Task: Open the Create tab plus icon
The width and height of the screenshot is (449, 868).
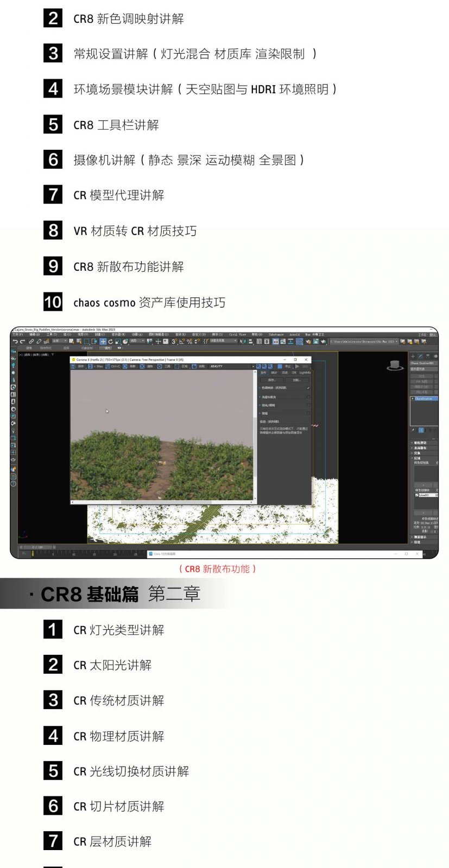Action: pyautogui.click(x=413, y=356)
